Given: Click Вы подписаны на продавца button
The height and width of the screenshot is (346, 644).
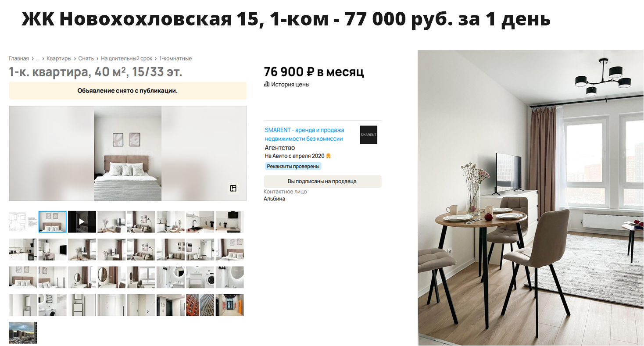Looking at the screenshot, I should 322,181.
